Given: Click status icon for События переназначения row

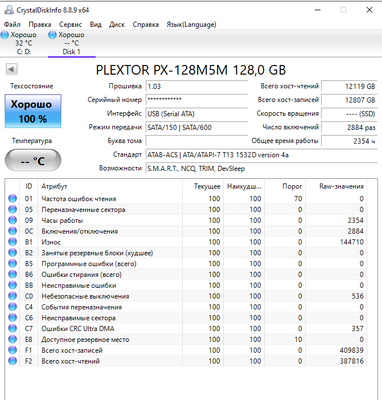Looking at the screenshot, I should [13, 307].
